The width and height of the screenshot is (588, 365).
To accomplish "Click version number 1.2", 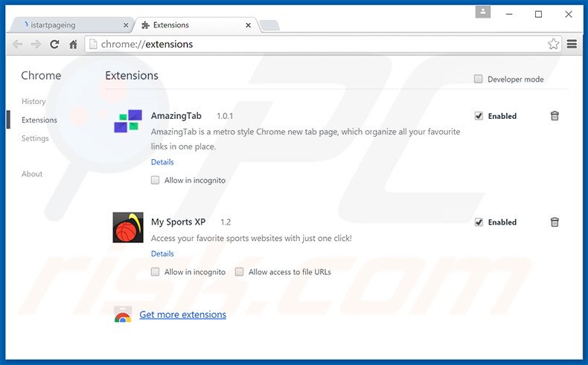I will click(x=226, y=222).
